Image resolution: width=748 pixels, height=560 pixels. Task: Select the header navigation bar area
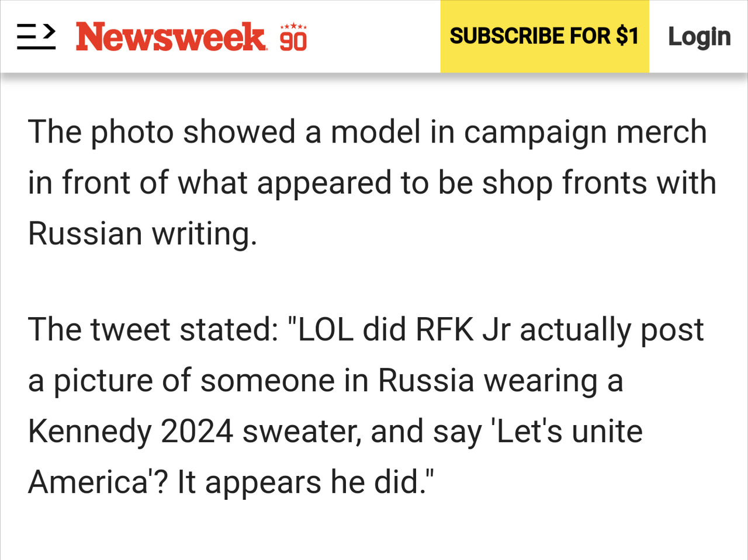(374, 36)
